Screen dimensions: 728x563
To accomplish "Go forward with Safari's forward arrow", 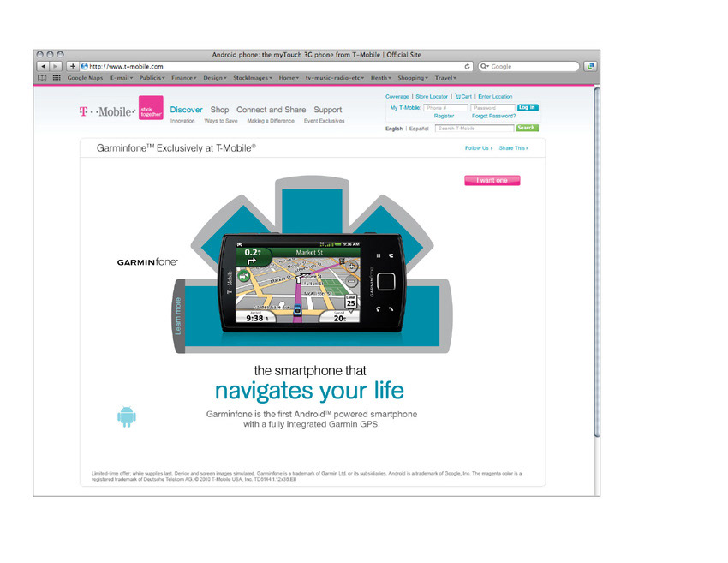I will click(56, 67).
